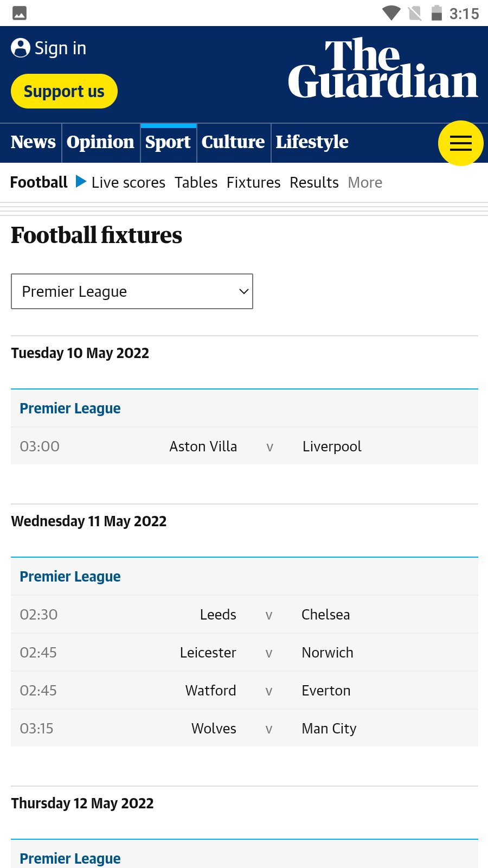Open the Lifestyle section
488x868 pixels.
coord(312,142)
